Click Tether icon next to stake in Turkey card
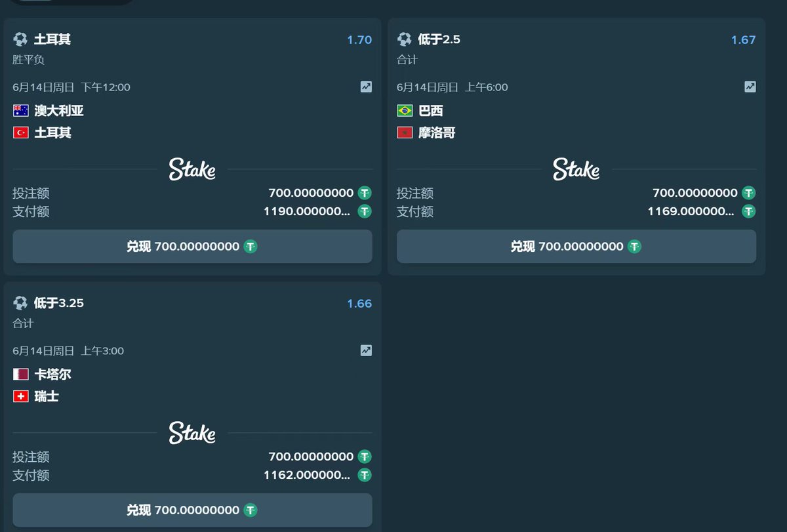This screenshot has height=532, width=787. 365,193
